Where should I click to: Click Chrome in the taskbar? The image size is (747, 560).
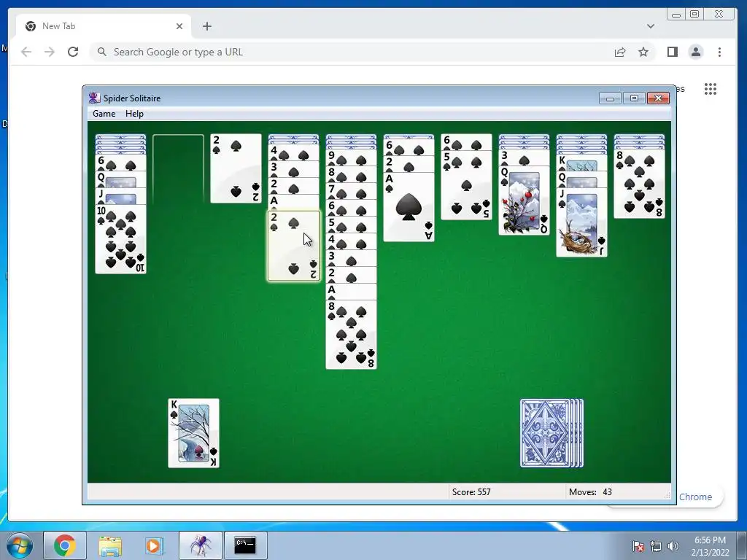(x=65, y=545)
